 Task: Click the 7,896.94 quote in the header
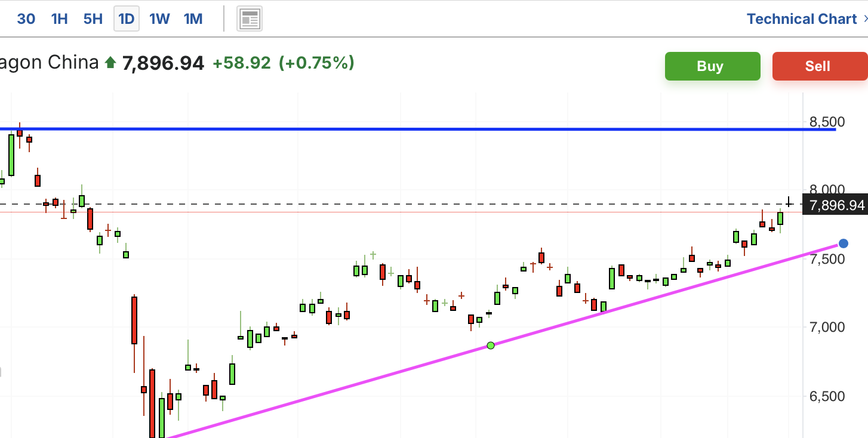click(x=163, y=63)
